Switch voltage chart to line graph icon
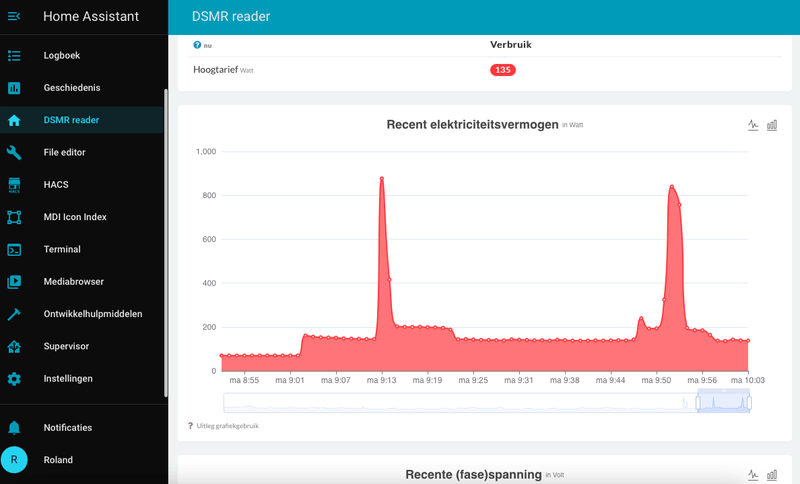Image resolution: width=800 pixels, height=484 pixels. coord(753,475)
